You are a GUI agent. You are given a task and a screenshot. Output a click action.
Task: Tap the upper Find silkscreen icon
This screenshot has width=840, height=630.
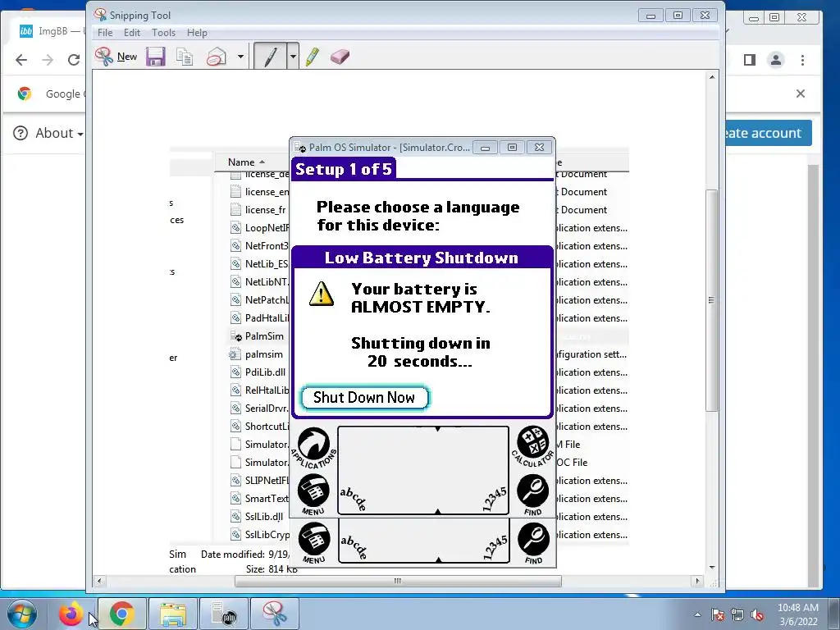tap(533, 495)
